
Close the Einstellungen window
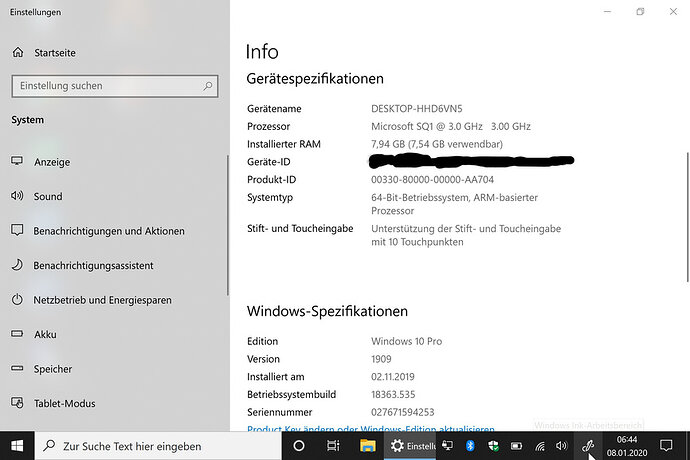(x=673, y=12)
